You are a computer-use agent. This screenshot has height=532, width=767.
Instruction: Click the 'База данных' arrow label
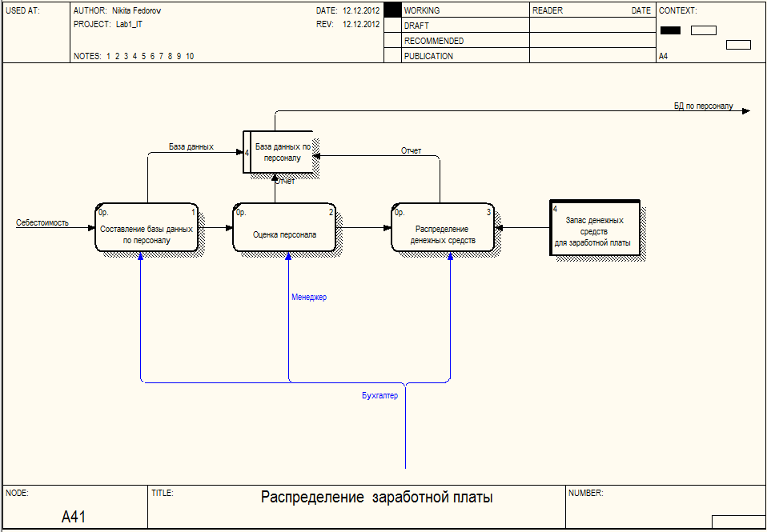click(191, 146)
